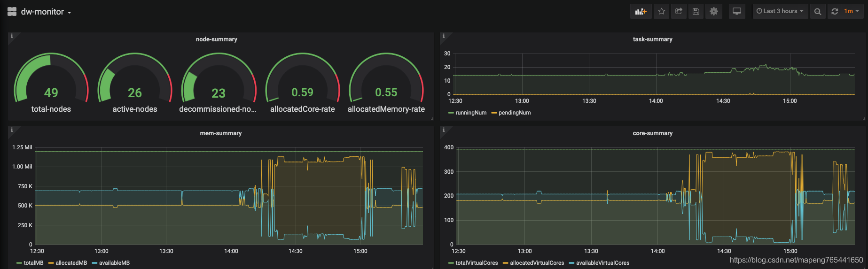This screenshot has height=269, width=868.
Task: Open dashboard settings gear
Action: [x=714, y=11]
